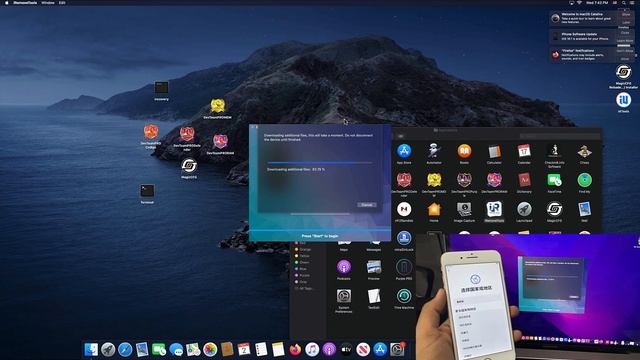Select the yellow DevTeamPRONEW icon on the desktop
Image resolution: width=640 pixels, height=360 pixels.
coord(218,106)
